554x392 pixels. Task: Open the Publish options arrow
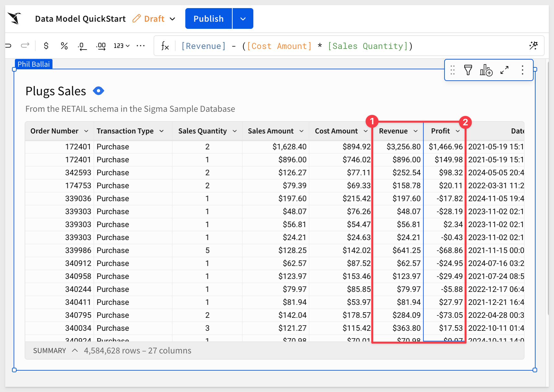(243, 18)
